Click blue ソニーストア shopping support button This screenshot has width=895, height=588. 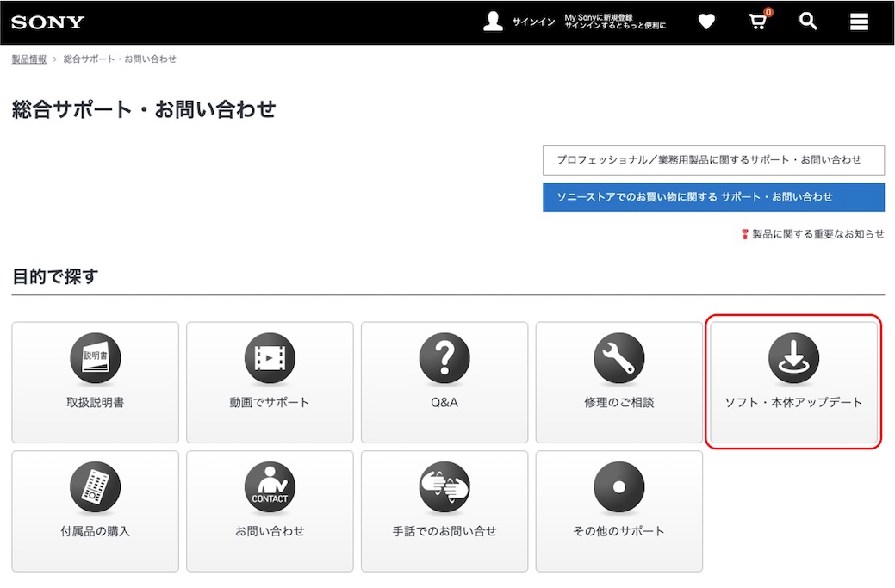pos(713,197)
